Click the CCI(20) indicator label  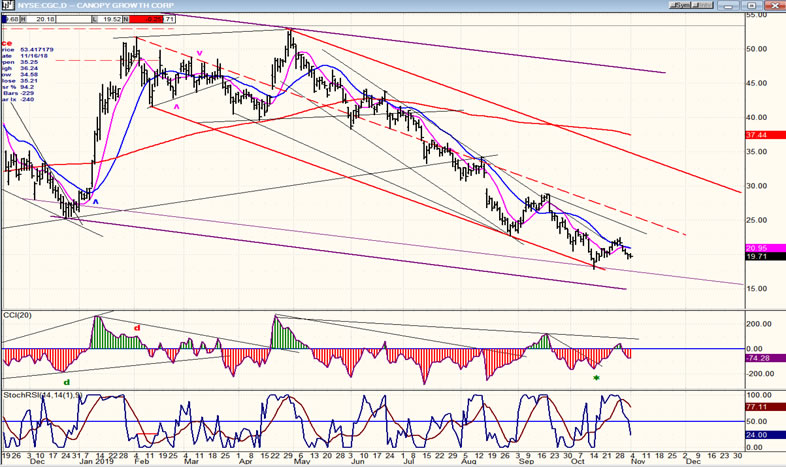pos(18,315)
